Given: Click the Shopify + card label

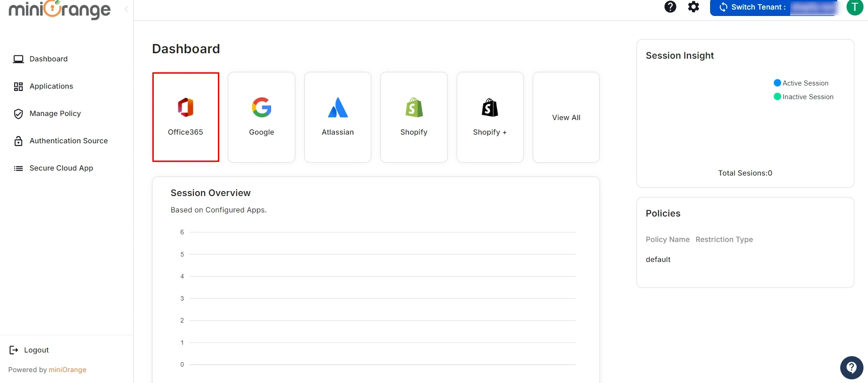Looking at the screenshot, I should pos(490,132).
